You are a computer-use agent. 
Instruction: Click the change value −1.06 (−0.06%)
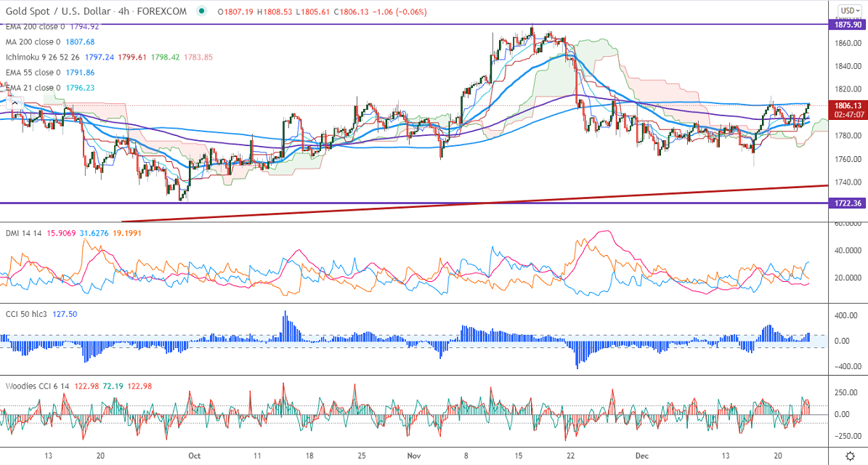(x=399, y=12)
